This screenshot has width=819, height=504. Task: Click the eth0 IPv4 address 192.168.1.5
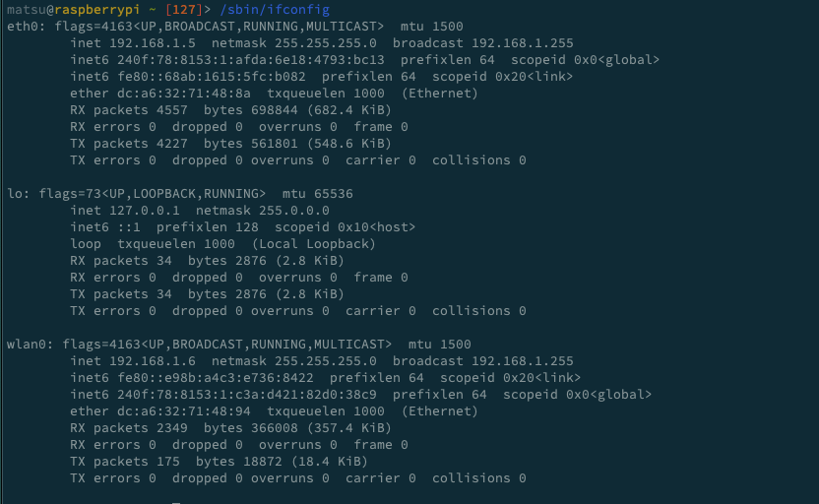click(x=153, y=43)
